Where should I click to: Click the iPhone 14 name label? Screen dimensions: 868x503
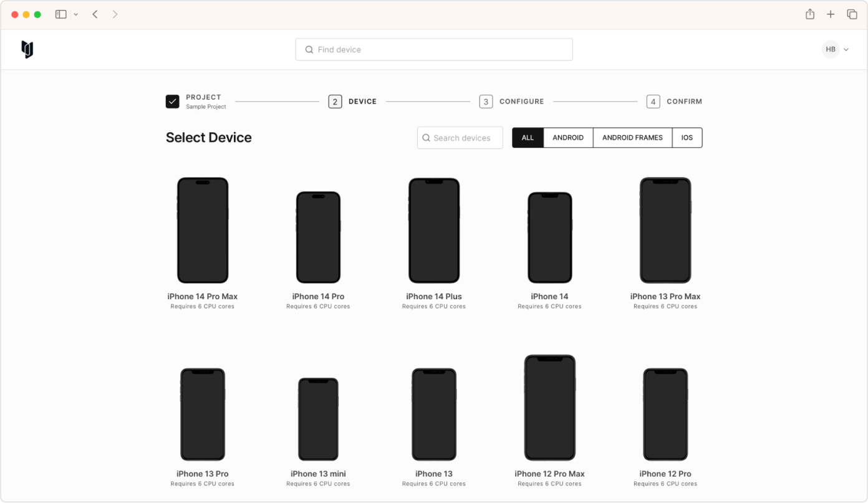click(x=550, y=297)
